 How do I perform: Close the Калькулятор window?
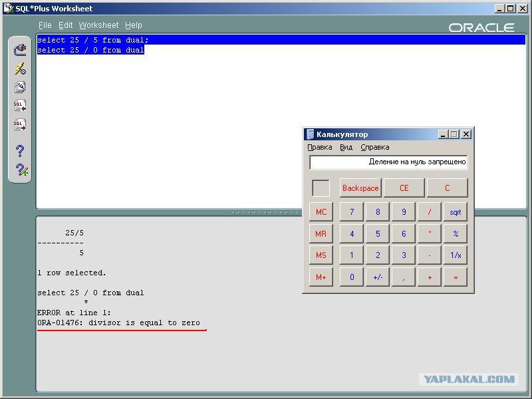pos(467,134)
